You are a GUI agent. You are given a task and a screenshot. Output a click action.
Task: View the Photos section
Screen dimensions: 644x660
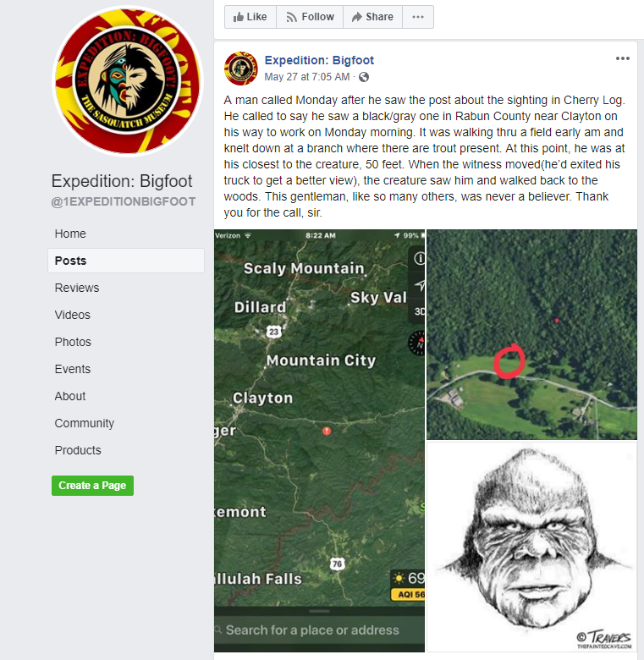(73, 342)
